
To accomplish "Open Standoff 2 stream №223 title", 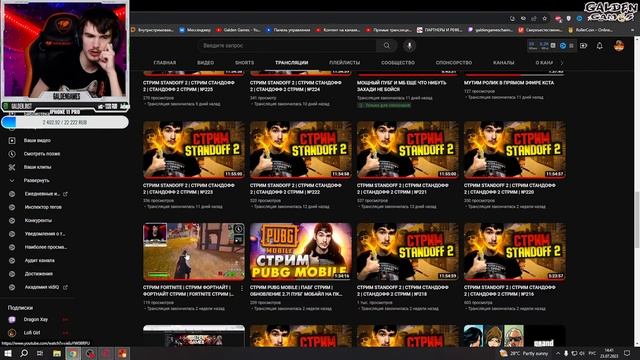I will tap(189, 189).
